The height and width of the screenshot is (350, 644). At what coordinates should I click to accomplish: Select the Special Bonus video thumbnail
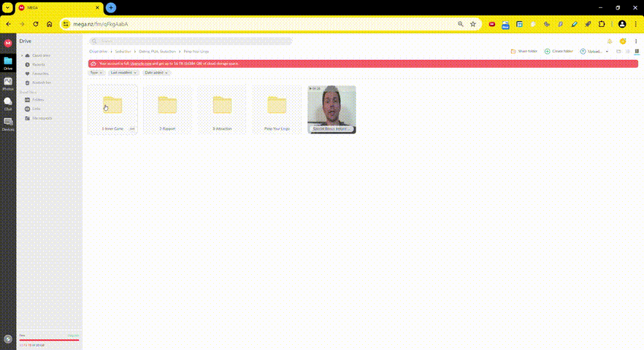point(331,109)
